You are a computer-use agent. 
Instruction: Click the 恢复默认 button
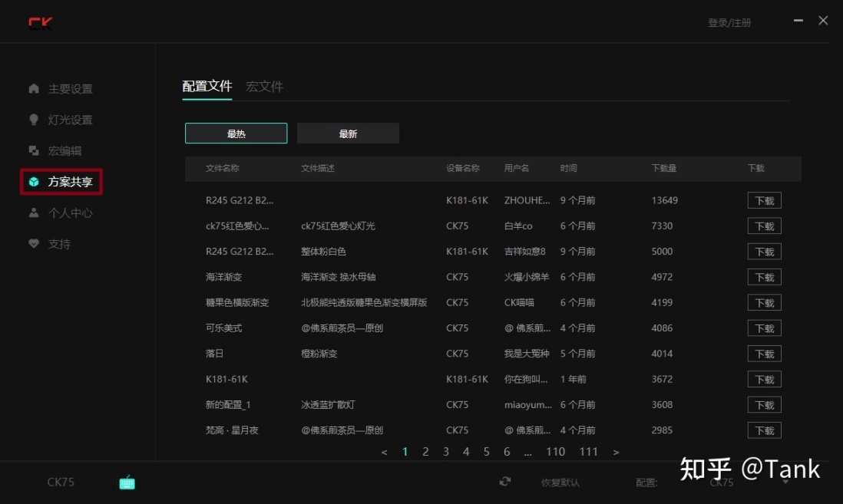[x=560, y=483]
